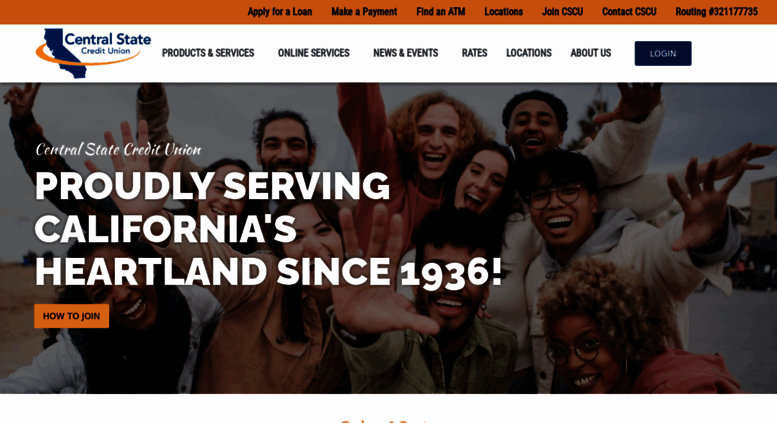777x423 pixels.
Task: Click the dark blue LOGIN button
Action: click(x=663, y=53)
